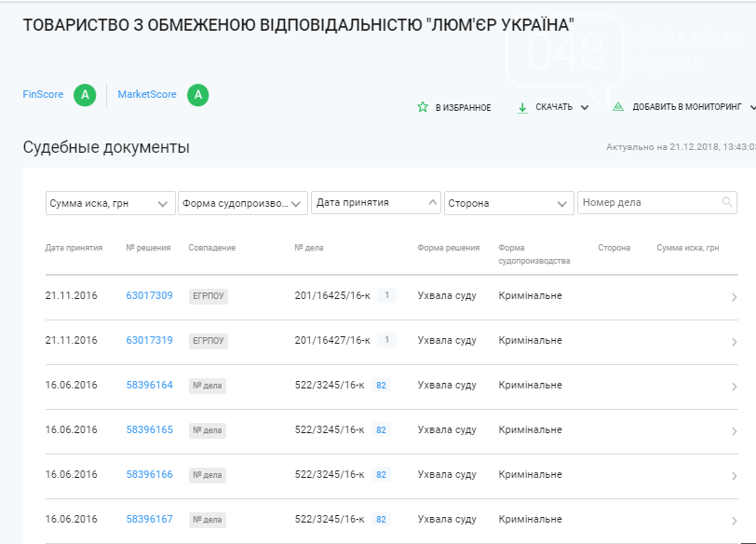Open decision link 58396167

click(150, 520)
